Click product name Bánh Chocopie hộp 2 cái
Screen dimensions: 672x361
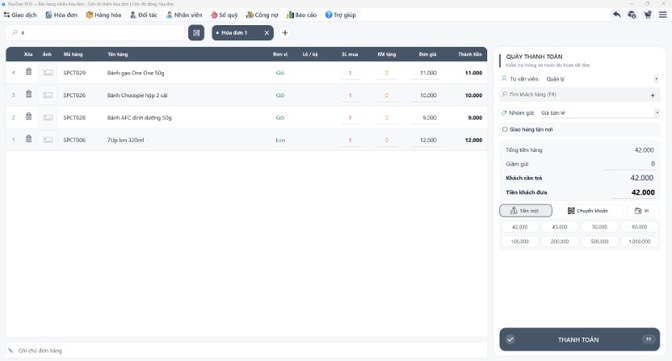(137, 95)
